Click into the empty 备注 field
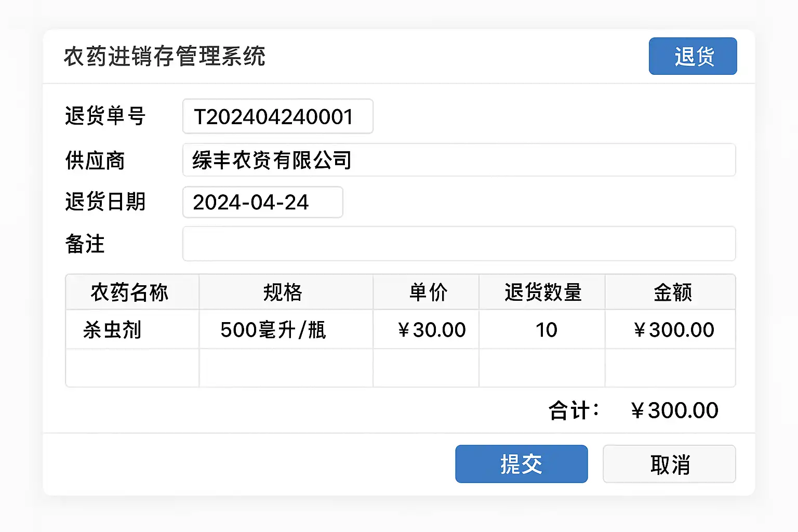This screenshot has width=798, height=532. pos(459,244)
